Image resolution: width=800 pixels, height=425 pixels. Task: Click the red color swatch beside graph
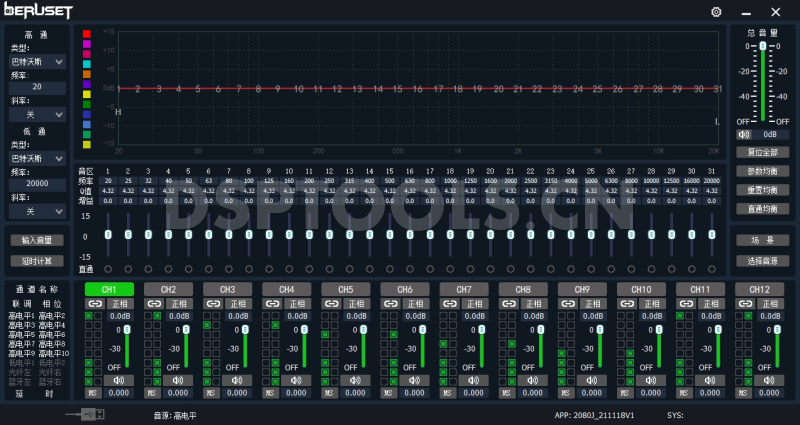pos(87,33)
